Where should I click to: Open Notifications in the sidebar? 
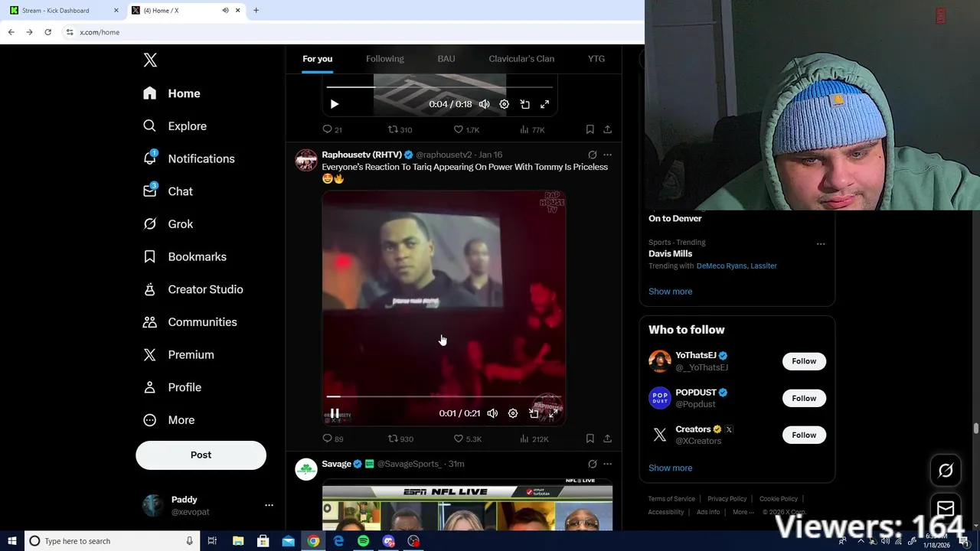click(188, 158)
